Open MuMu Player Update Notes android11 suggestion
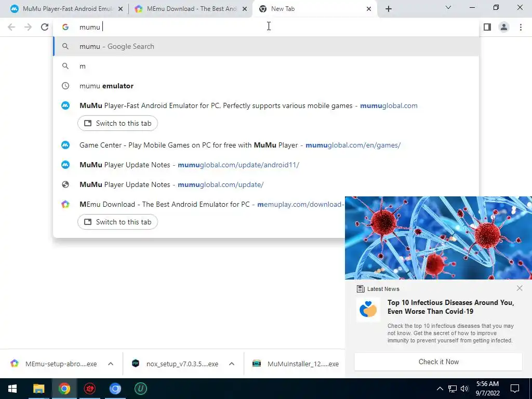Viewport: 532px width, 399px height. (x=266, y=165)
